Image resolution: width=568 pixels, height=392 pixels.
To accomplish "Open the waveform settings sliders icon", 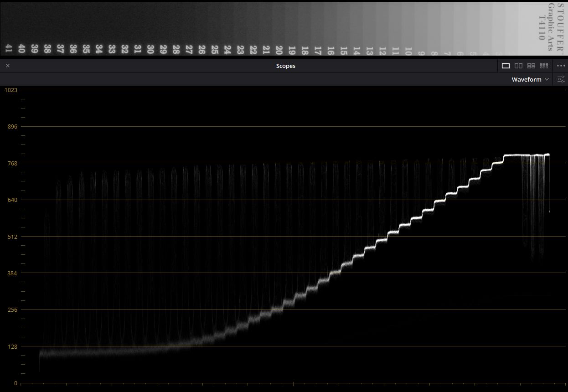I will pyautogui.click(x=561, y=79).
